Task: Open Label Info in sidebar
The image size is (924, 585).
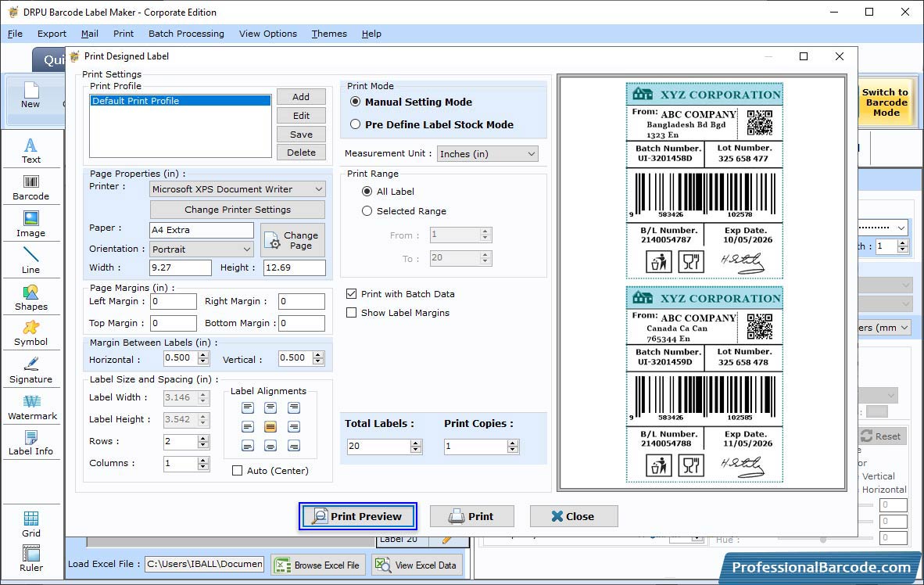Action: pos(31,443)
